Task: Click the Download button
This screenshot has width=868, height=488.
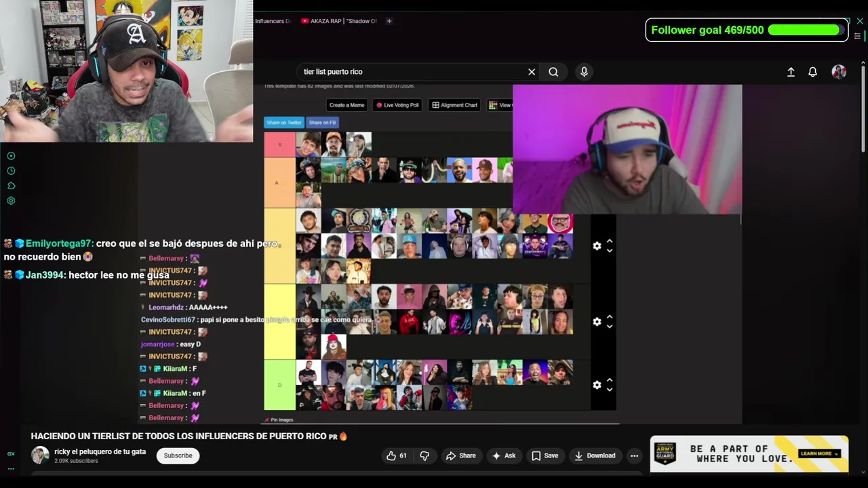Action: (595, 455)
